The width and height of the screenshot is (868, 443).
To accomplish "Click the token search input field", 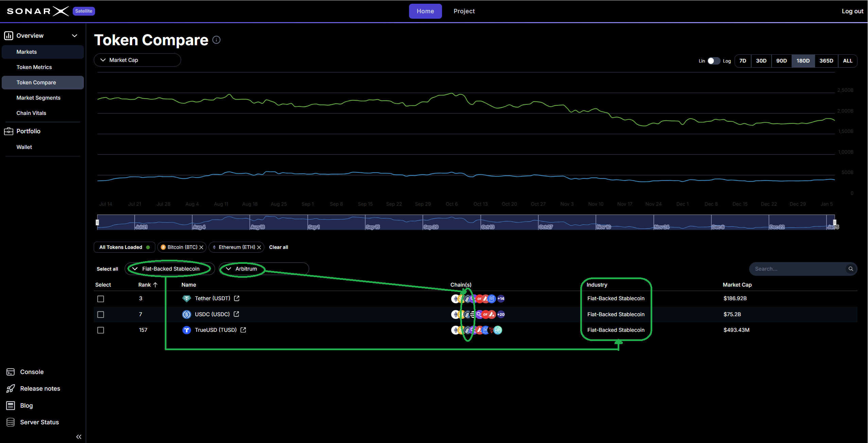I will (x=795, y=269).
